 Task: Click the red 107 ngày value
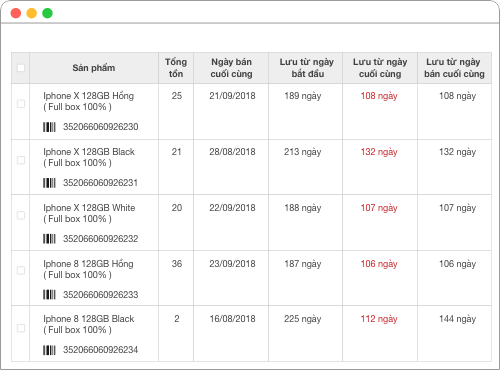(379, 208)
